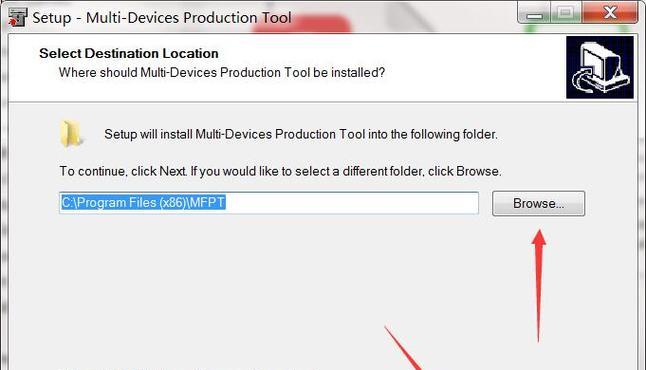Click the red arrow pointing at Browse

[x=538, y=286]
